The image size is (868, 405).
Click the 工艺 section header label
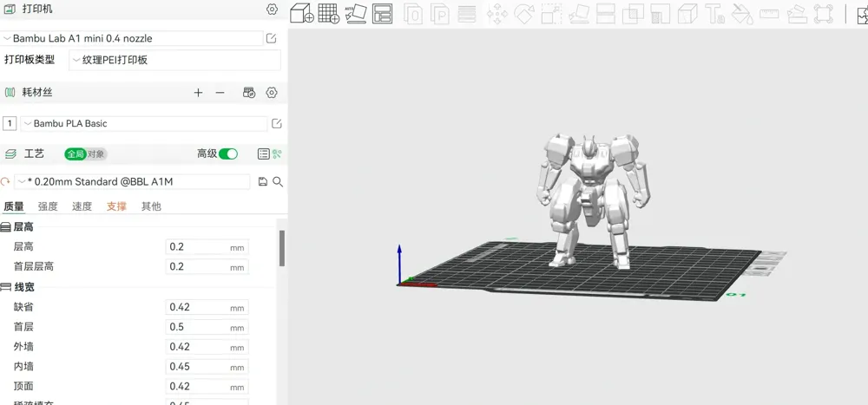coord(34,154)
